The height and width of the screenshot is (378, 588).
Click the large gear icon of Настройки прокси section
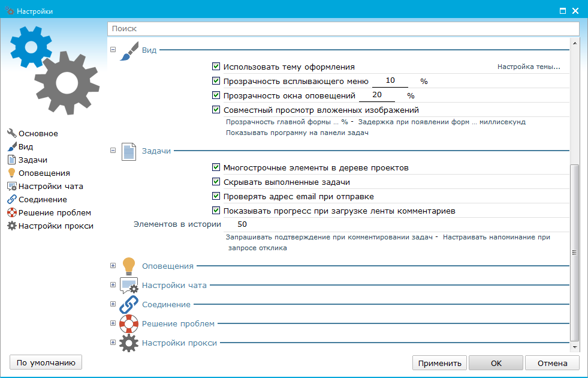129,343
